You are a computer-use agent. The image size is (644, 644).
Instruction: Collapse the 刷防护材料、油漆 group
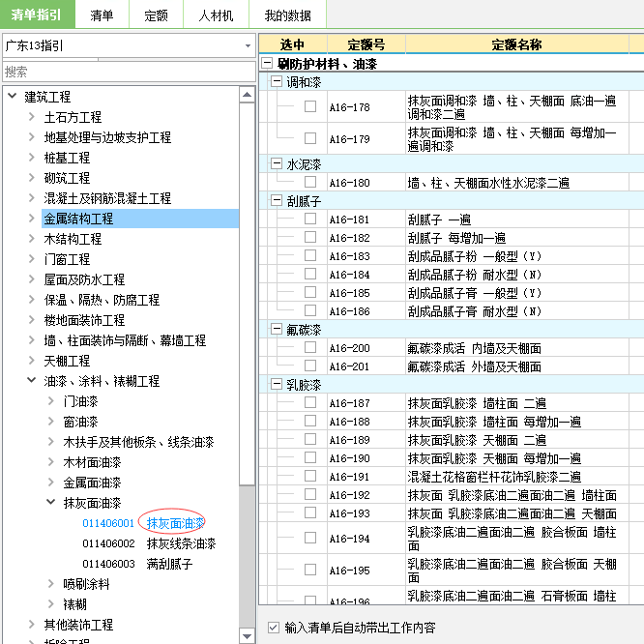(267, 63)
